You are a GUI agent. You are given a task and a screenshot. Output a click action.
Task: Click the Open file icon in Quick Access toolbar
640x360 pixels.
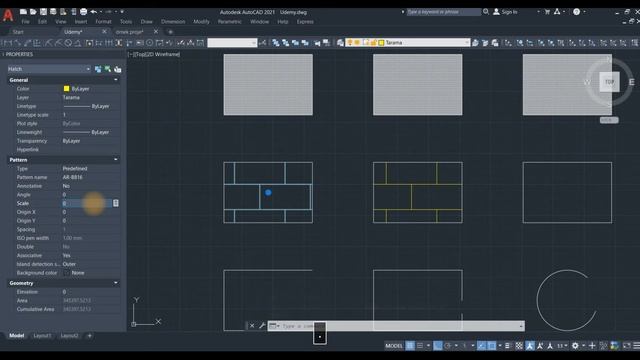(x=33, y=12)
